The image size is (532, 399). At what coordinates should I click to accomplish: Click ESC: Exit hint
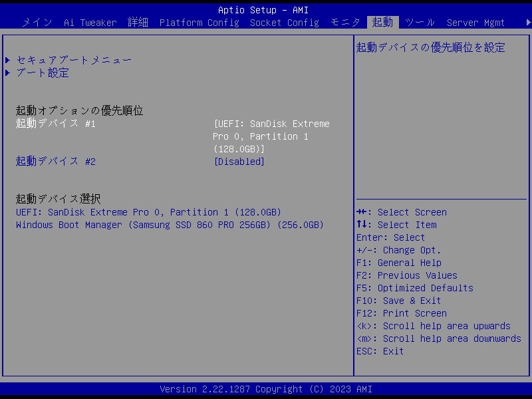click(380, 351)
